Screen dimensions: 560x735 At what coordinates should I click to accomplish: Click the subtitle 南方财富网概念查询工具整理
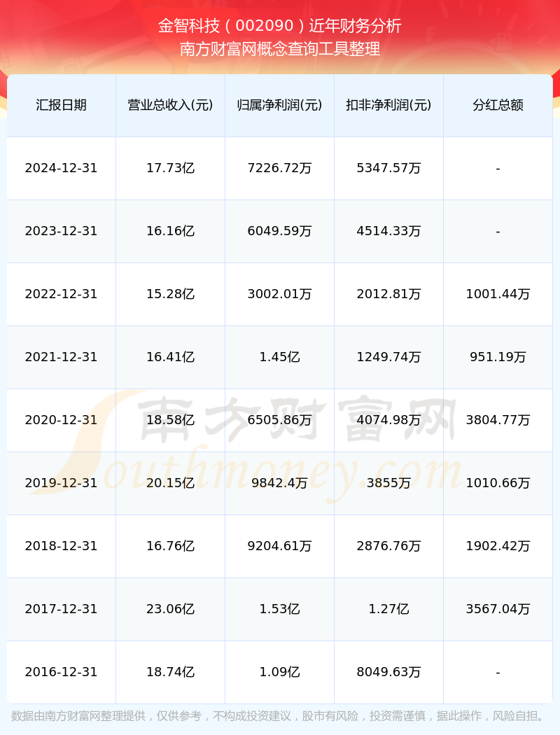(280, 49)
